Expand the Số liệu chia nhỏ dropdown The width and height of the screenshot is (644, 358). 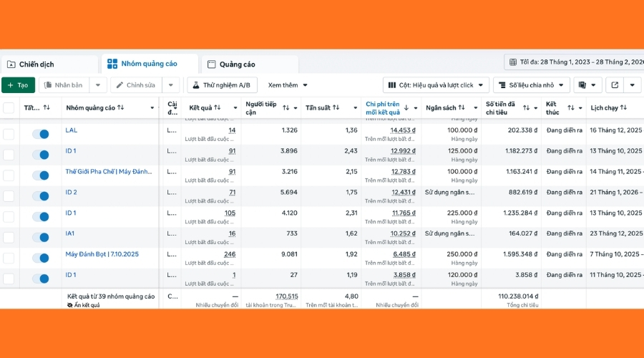click(x=532, y=85)
